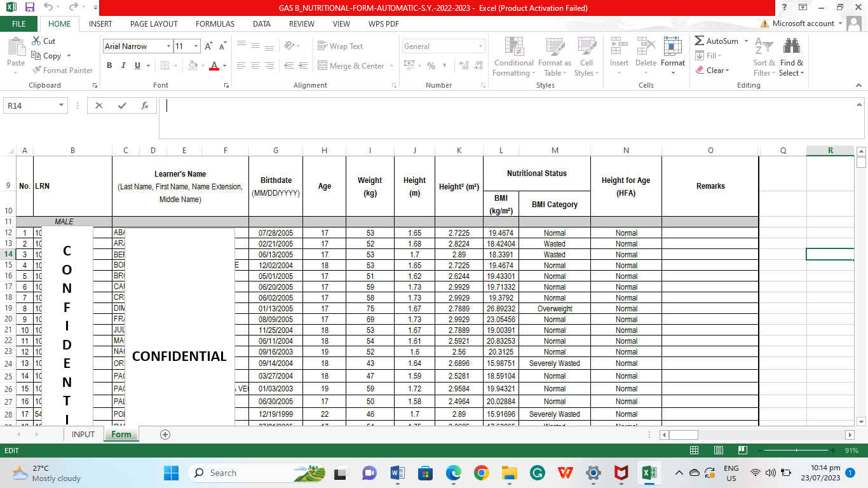868x488 pixels.
Task: Open the font name dropdown
Action: click(168, 46)
